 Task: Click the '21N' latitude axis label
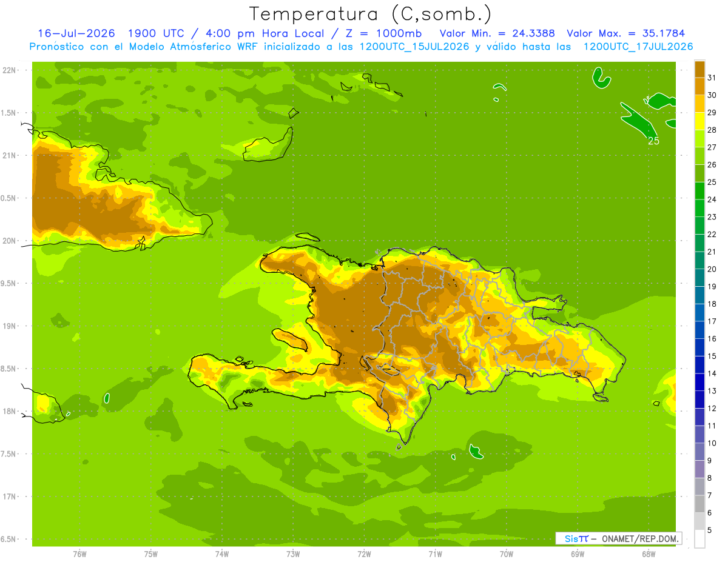pyautogui.click(x=10, y=156)
